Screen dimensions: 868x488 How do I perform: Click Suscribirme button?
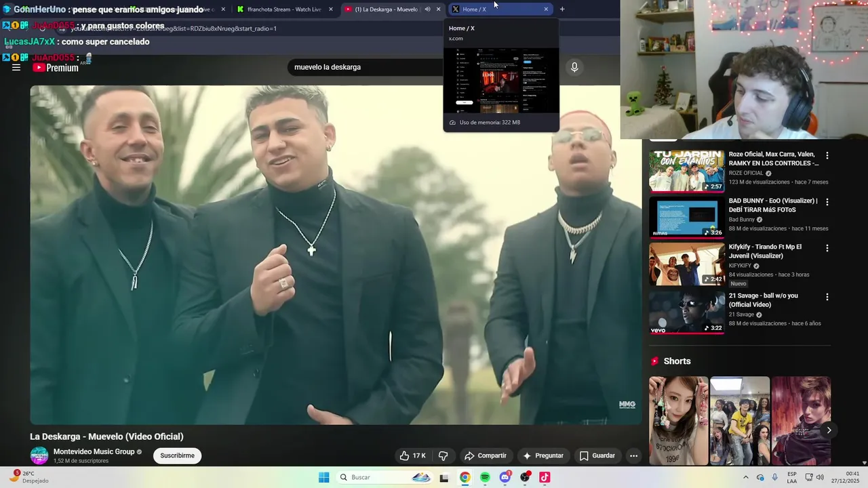[x=178, y=455]
